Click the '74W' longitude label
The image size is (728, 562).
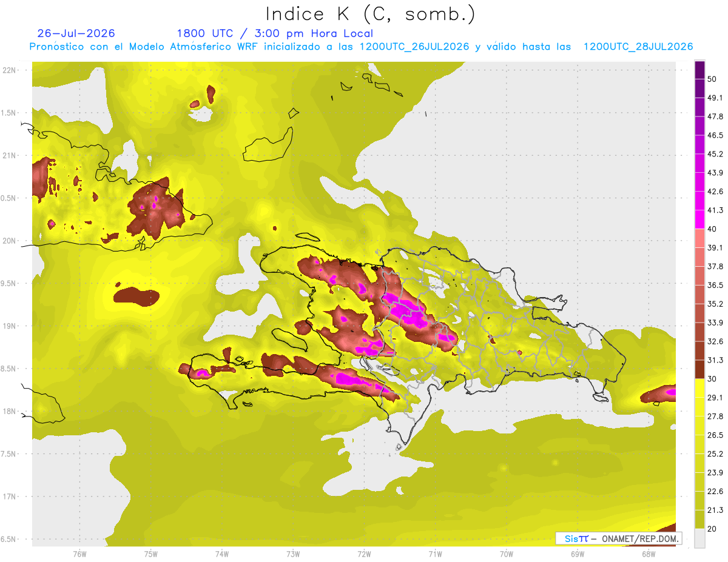[x=222, y=554]
